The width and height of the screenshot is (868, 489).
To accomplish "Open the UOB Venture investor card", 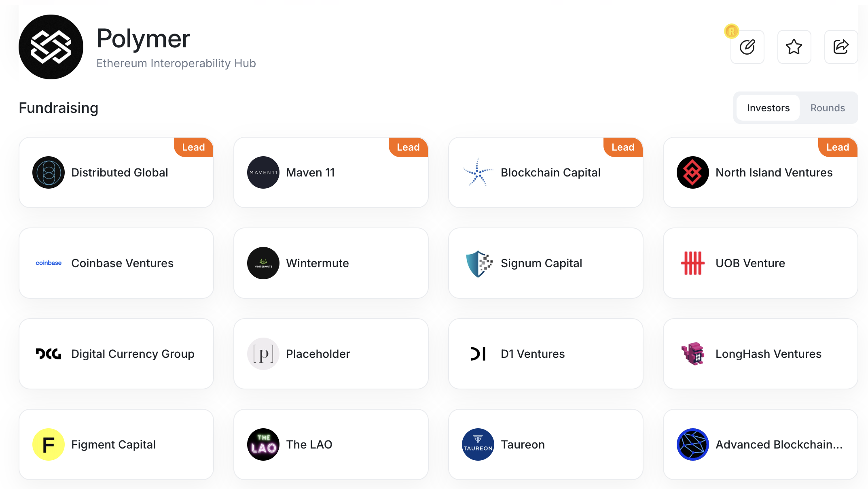I will (760, 263).
